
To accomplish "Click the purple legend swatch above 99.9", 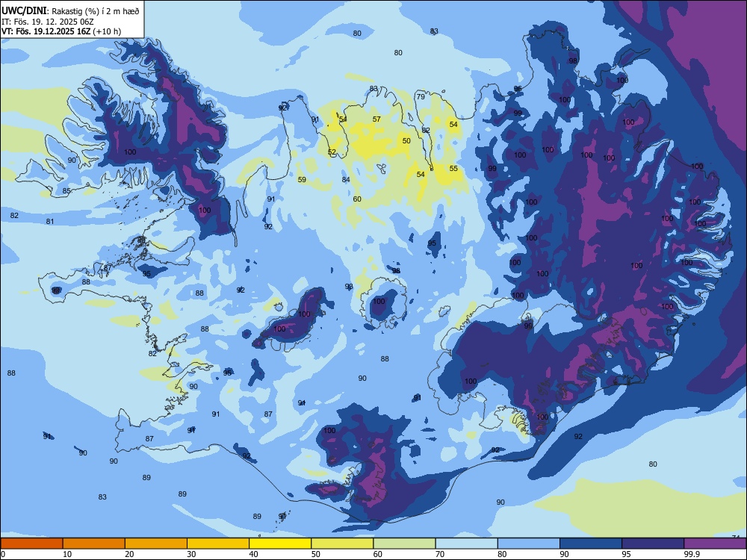I will [x=715, y=544].
